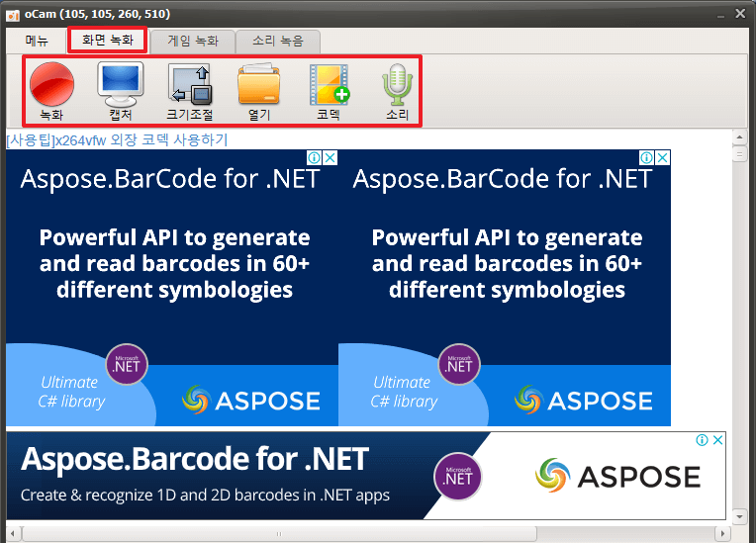Open recordings folder with 열기 icon
Image resolution: width=756 pixels, height=543 pixels.
tap(259, 91)
